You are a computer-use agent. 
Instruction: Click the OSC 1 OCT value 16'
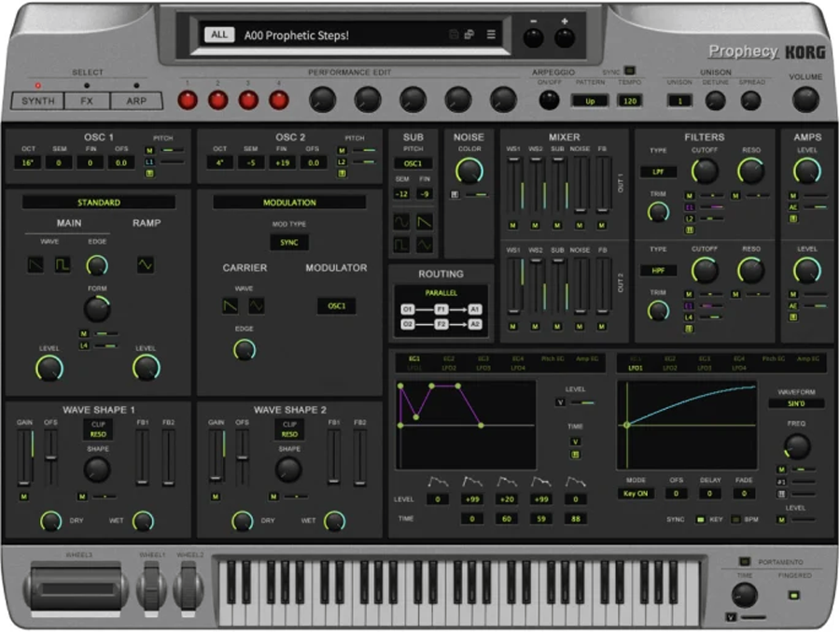tap(28, 162)
